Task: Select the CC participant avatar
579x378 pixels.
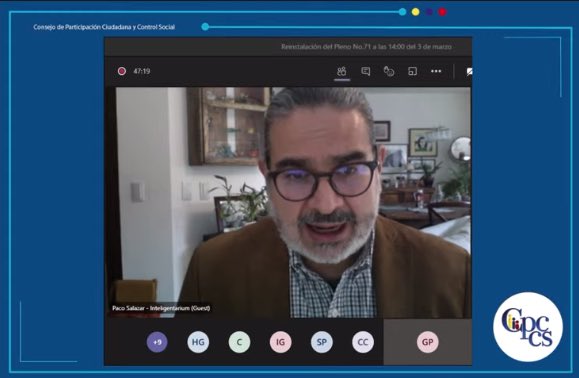Action: 363,342
